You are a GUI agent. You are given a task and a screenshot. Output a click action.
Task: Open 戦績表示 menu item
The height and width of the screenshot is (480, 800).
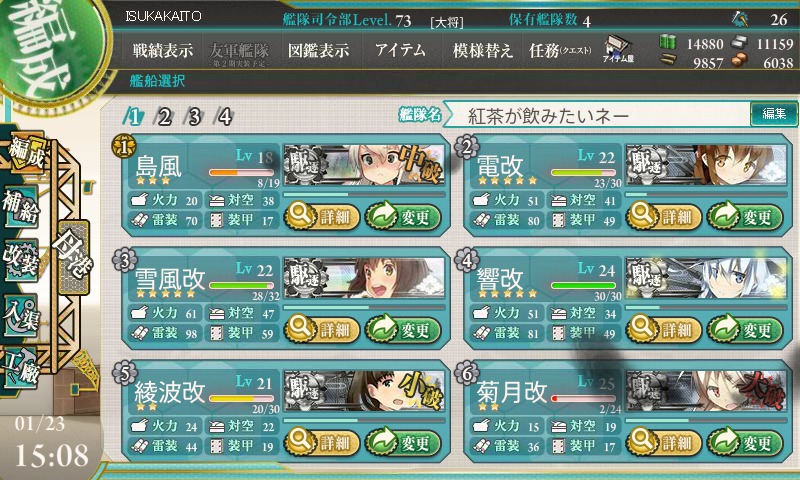(x=163, y=50)
